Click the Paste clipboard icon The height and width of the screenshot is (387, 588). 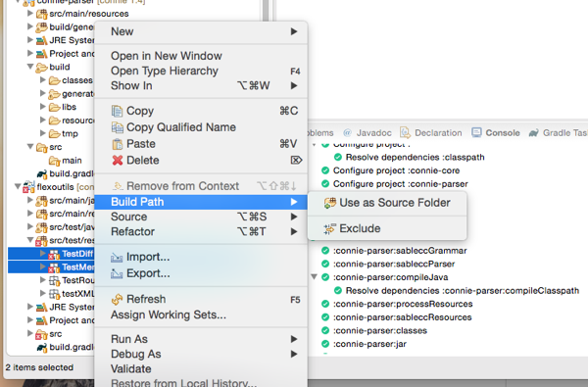(x=117, y=144)
